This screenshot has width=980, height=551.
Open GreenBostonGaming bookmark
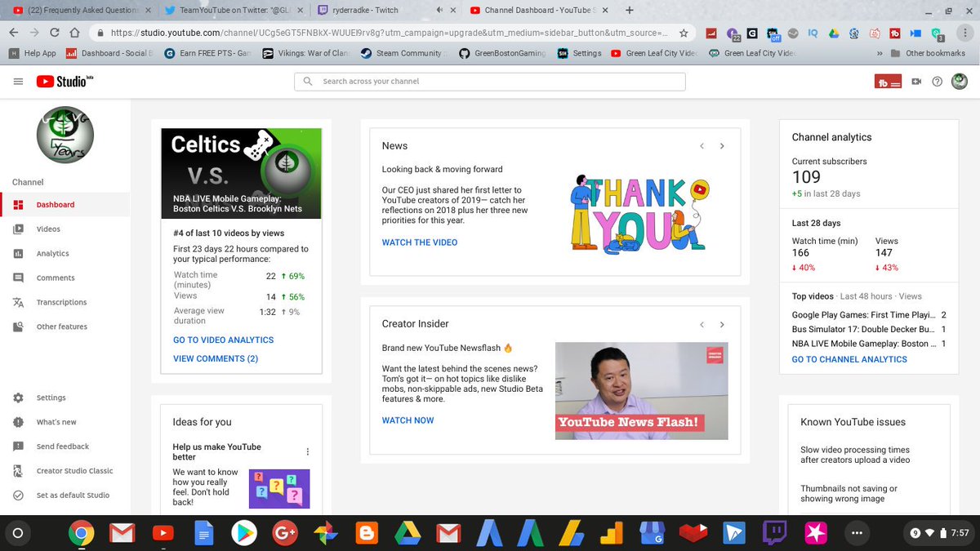pos(502,53)
